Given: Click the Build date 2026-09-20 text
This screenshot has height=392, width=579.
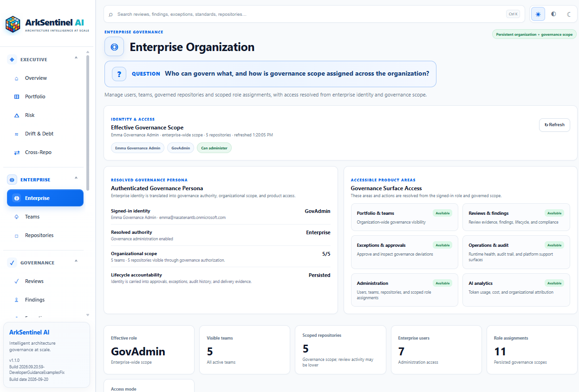Looking at the screenshot, I should click(29, 379).
